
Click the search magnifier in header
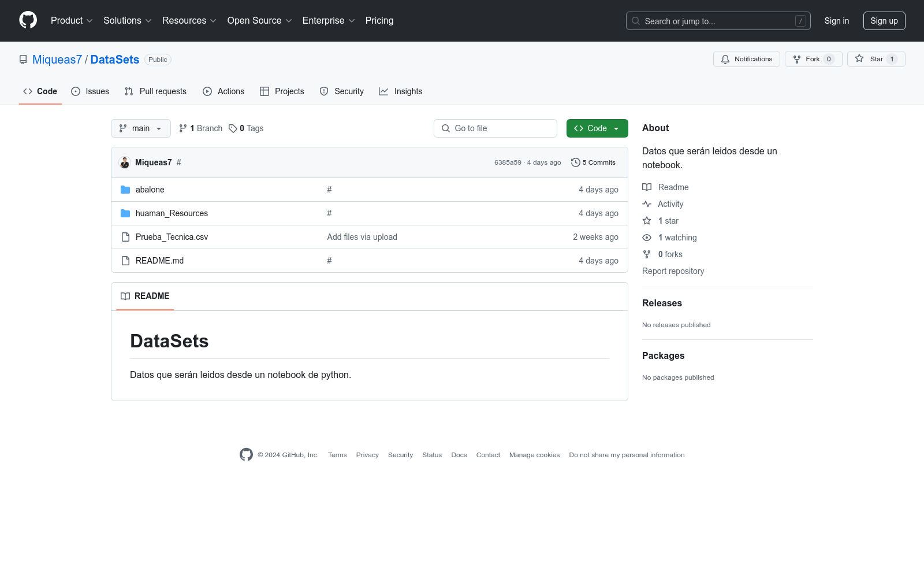[x=636, y=21]
